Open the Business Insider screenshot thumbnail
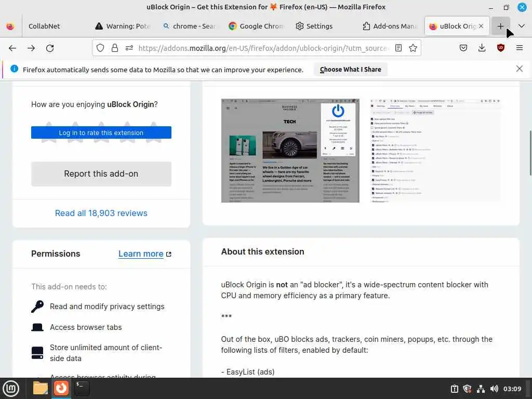 click(x=290, y=151)
